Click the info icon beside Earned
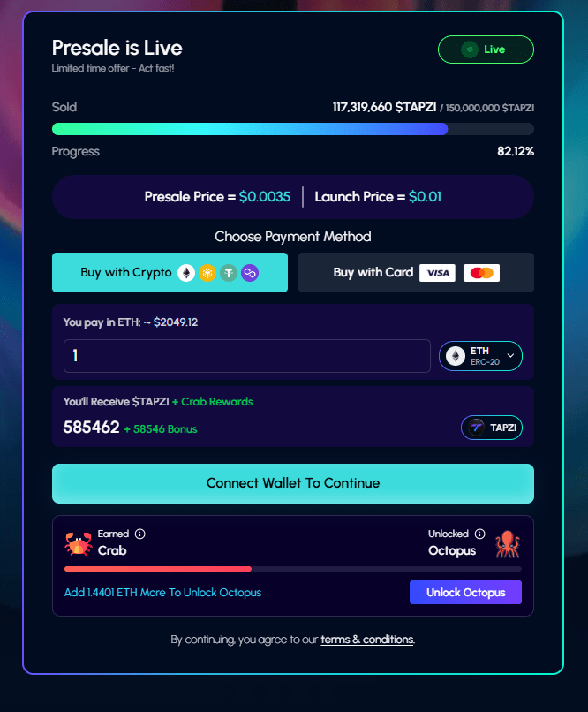The width and height of the screenshot is (588, 712). pyautogui.click(x=140, y=534)
